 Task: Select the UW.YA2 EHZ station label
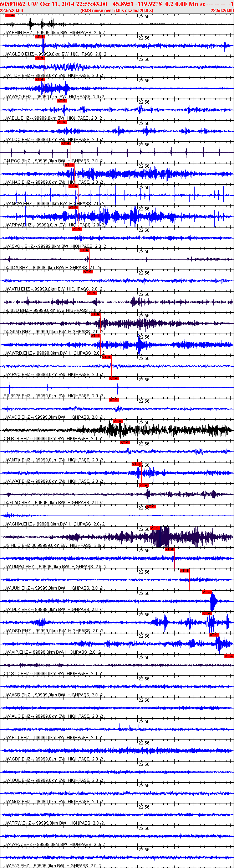(17, 866)
